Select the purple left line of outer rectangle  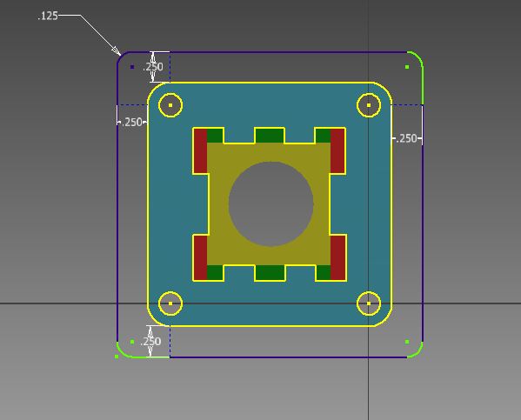117,204
